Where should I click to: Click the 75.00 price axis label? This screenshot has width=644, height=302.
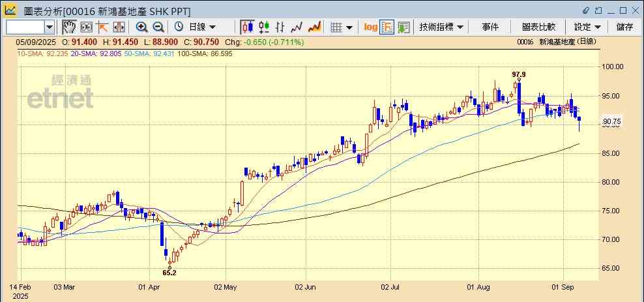[611, 211]
